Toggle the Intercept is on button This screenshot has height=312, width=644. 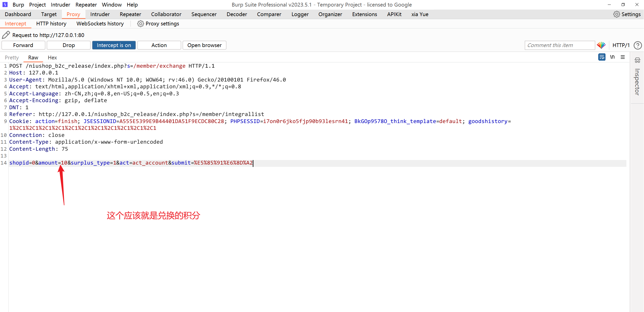[114, 45]
